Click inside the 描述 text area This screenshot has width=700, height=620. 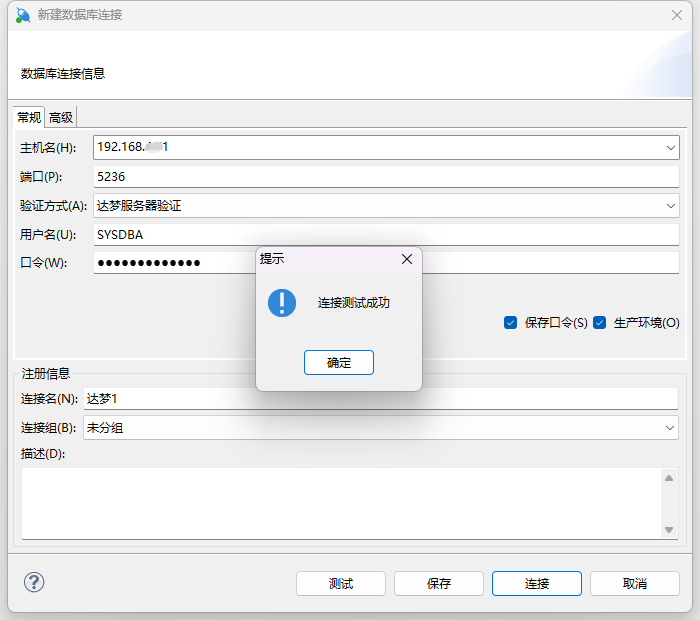pos(342,503)
